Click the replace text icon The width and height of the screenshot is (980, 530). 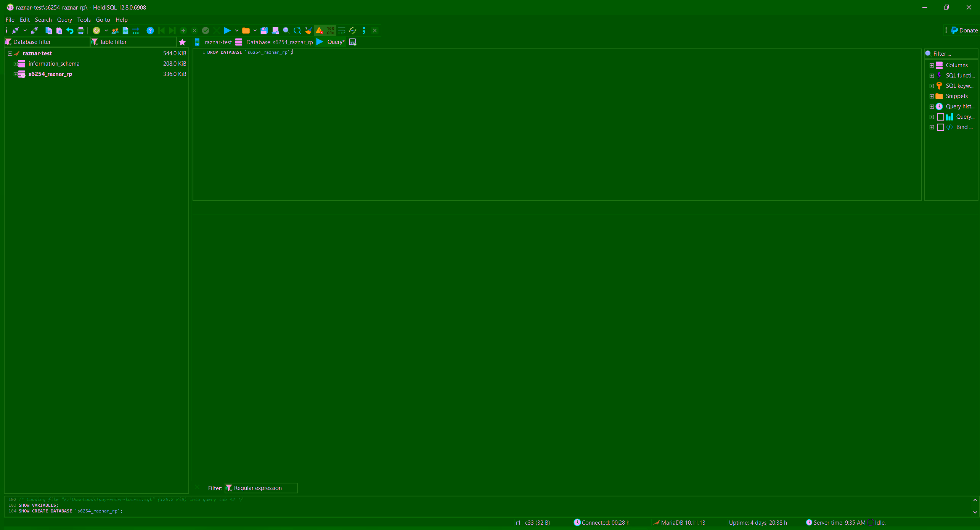coord(297,31)
